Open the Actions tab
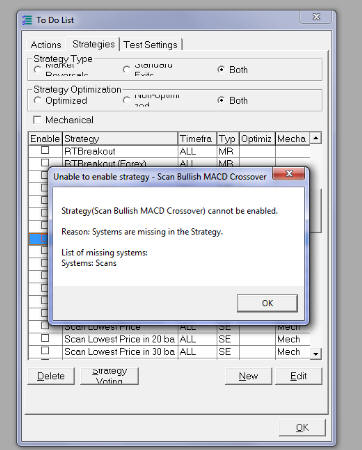 46,45
